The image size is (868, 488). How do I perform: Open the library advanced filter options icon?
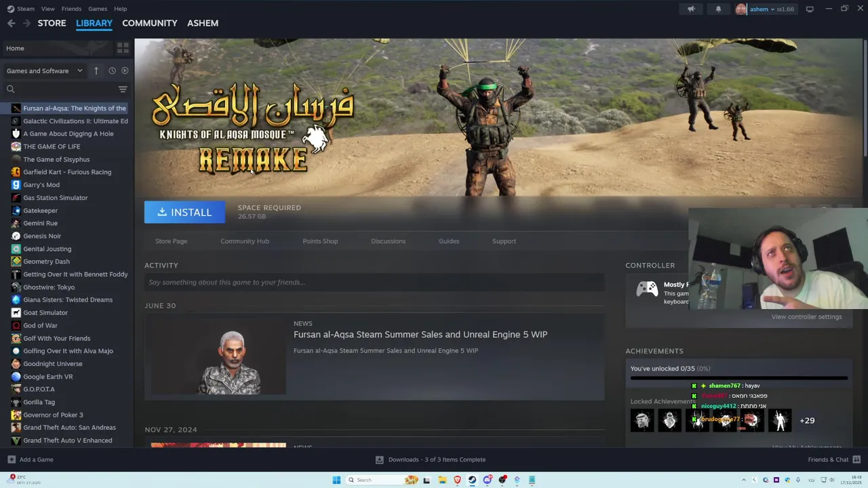123,89
